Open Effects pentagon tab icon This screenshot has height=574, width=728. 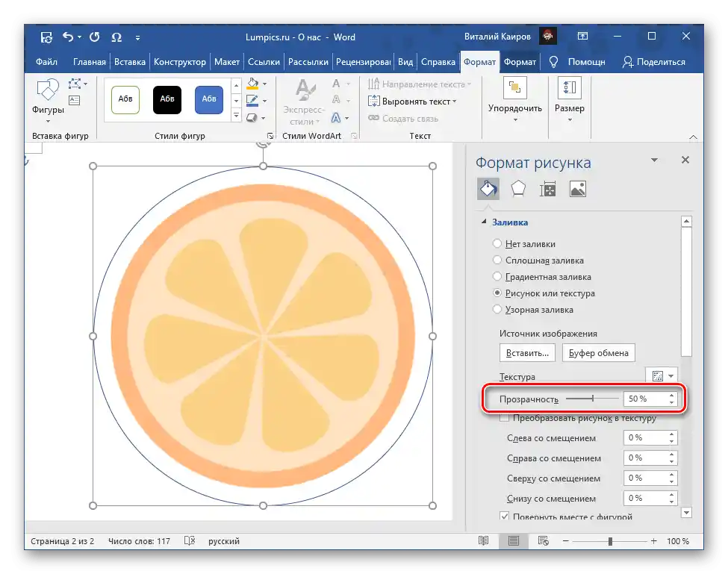(x=517, y=189)
